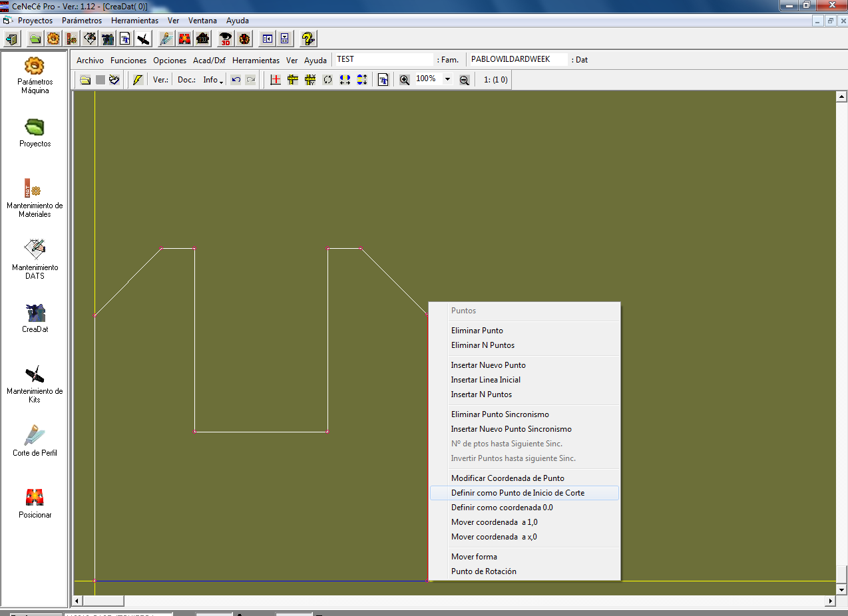Open the Parámetros menu
Screen dimensions: 848x616
point(82,21)
